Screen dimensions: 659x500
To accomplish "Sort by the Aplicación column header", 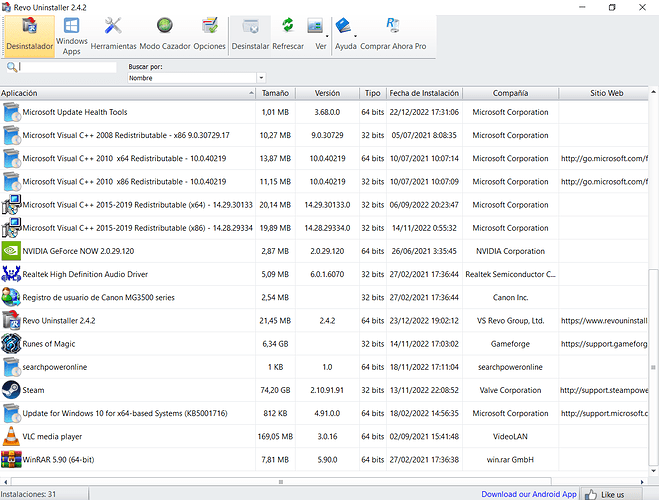I will pyautogui.click(x=127, y=93).
